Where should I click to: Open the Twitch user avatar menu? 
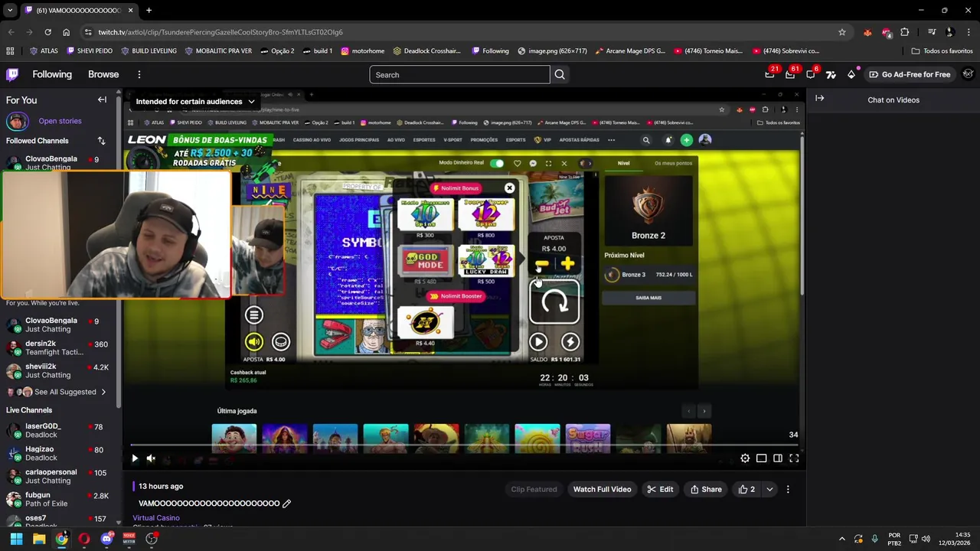point(968,74)
